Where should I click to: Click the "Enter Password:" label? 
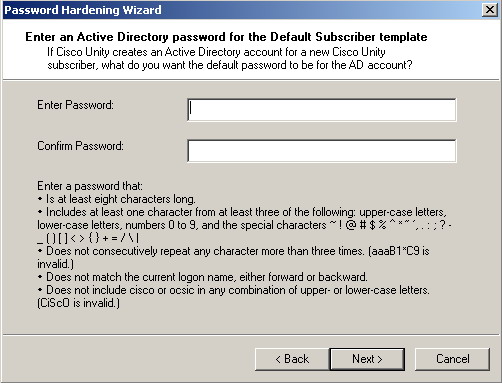tap(75, 105)
